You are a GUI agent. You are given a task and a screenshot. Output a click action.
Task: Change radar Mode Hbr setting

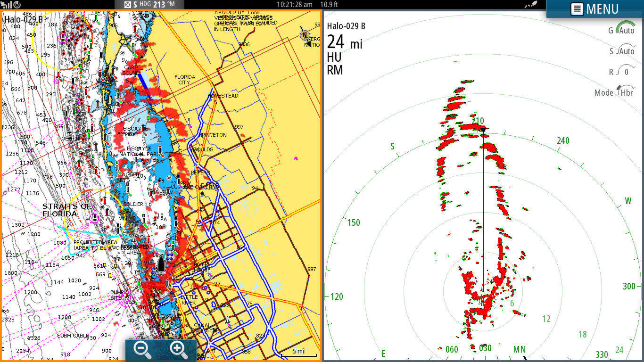coord(614,92)
